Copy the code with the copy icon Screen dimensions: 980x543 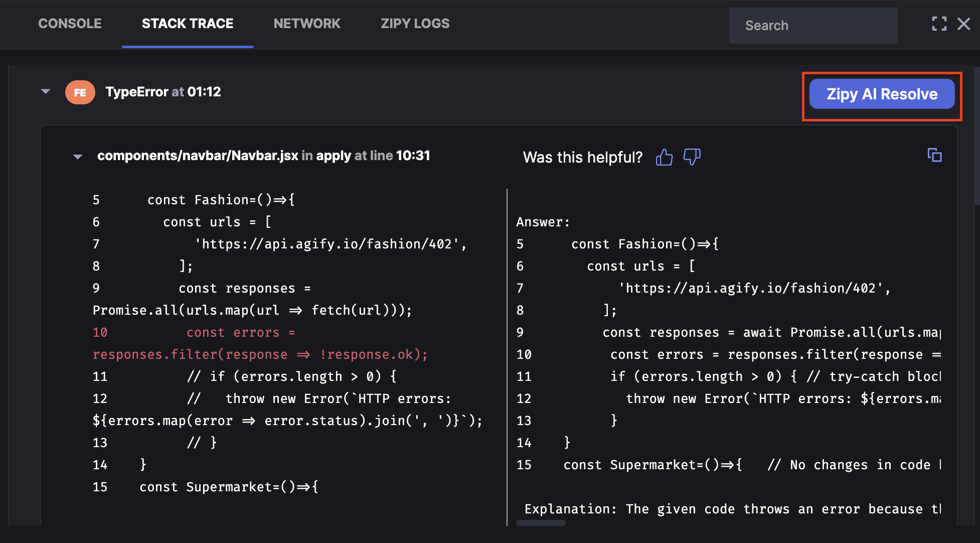point(934,155)
